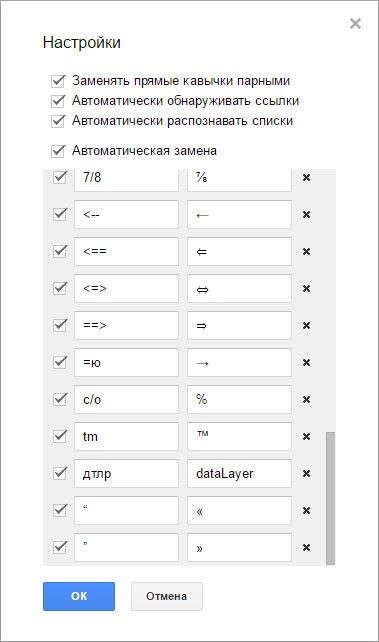Screen dimensions: 379x642
Task: Cancel changes with the Отмена button
Action: pos(167,596)
